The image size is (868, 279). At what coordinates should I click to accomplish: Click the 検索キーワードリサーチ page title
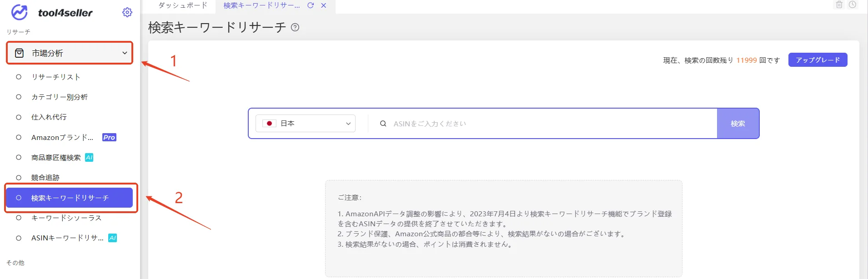pos(217,27)
